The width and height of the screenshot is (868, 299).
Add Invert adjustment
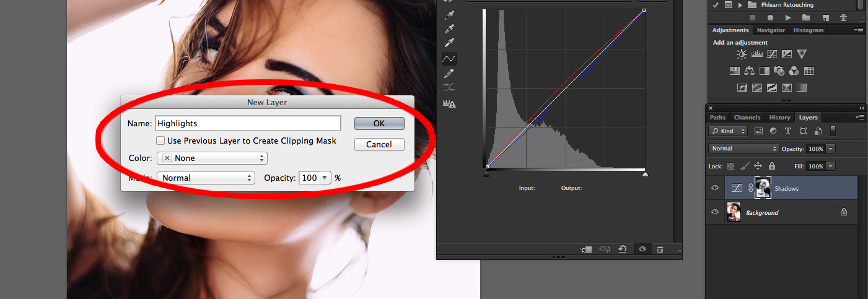click(x=742, y=88)
